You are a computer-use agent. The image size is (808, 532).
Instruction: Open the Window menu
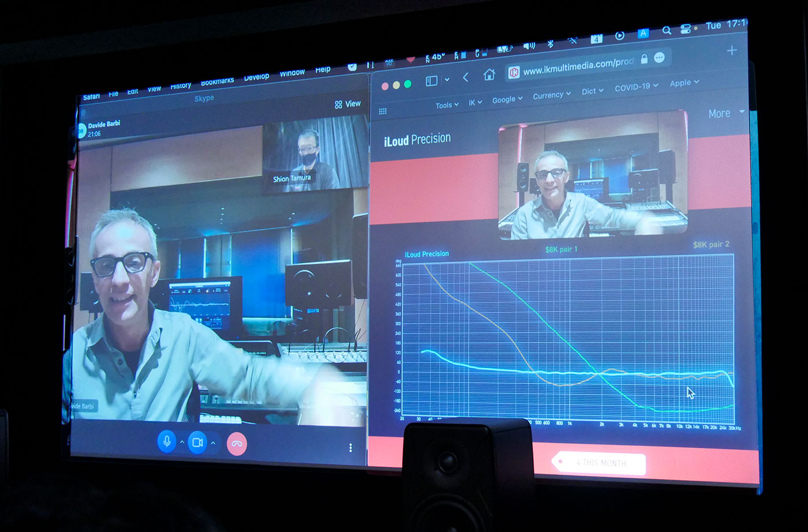pos(292,73)
